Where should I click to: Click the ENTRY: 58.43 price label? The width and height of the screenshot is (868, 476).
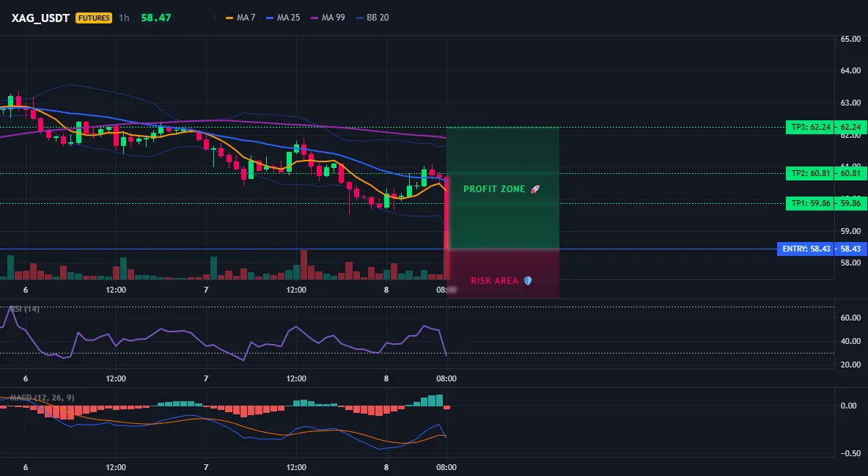tap(806, 249)
